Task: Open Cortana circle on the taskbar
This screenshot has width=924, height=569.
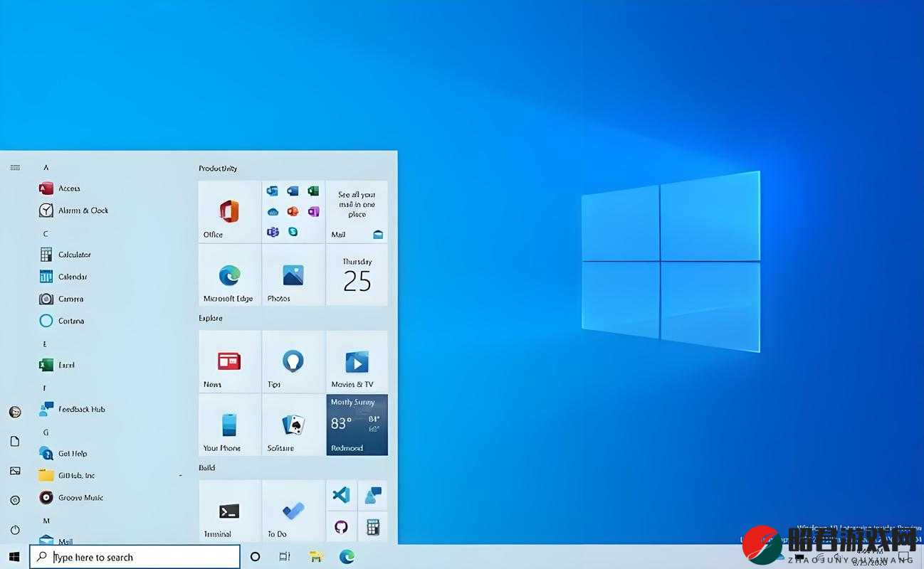Action: (x=255, y=557)
